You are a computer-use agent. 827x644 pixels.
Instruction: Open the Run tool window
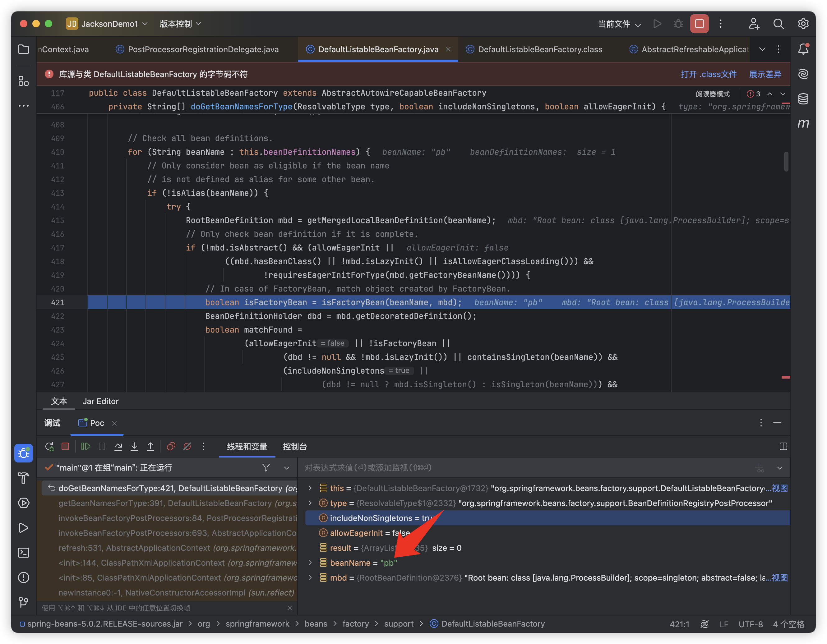coord(24,527)
